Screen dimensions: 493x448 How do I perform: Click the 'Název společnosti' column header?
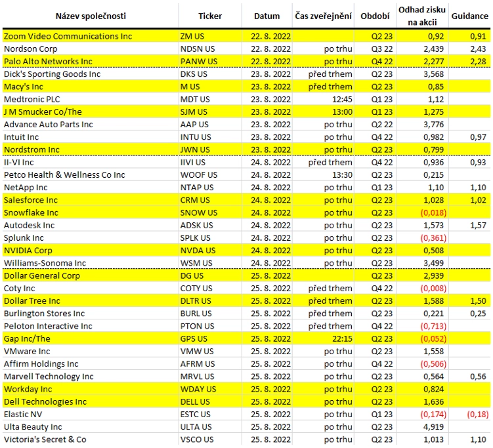pos(91,16)
